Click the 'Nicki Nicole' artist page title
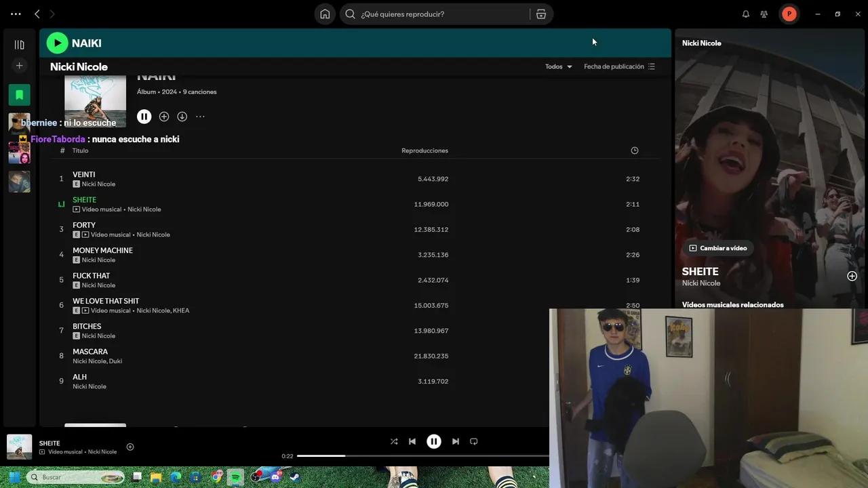The height and width of the screenshot is (488, 868). (x=79, y=66)
